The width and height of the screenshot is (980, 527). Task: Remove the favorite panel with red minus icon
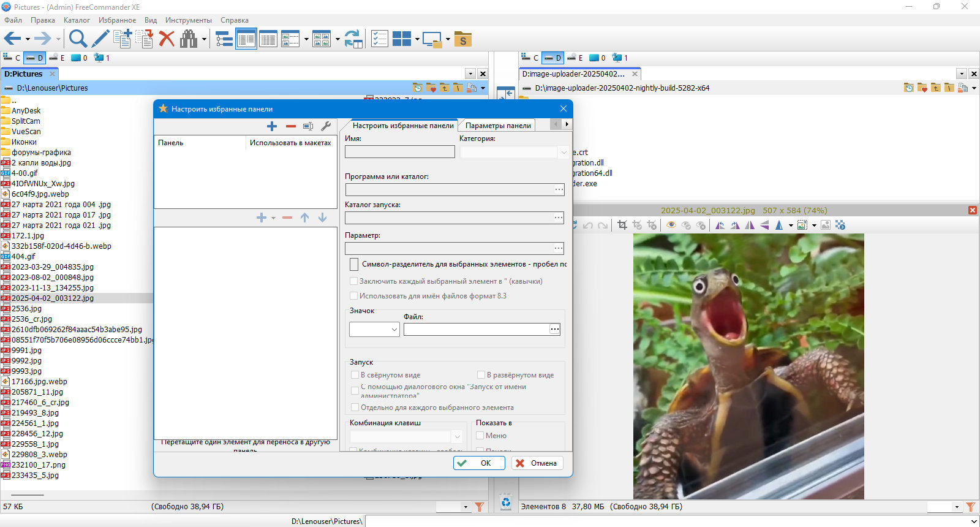[291, 126]
